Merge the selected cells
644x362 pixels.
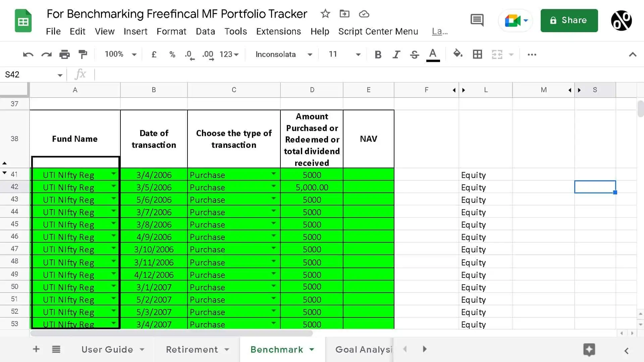click(x=497, y=54)
